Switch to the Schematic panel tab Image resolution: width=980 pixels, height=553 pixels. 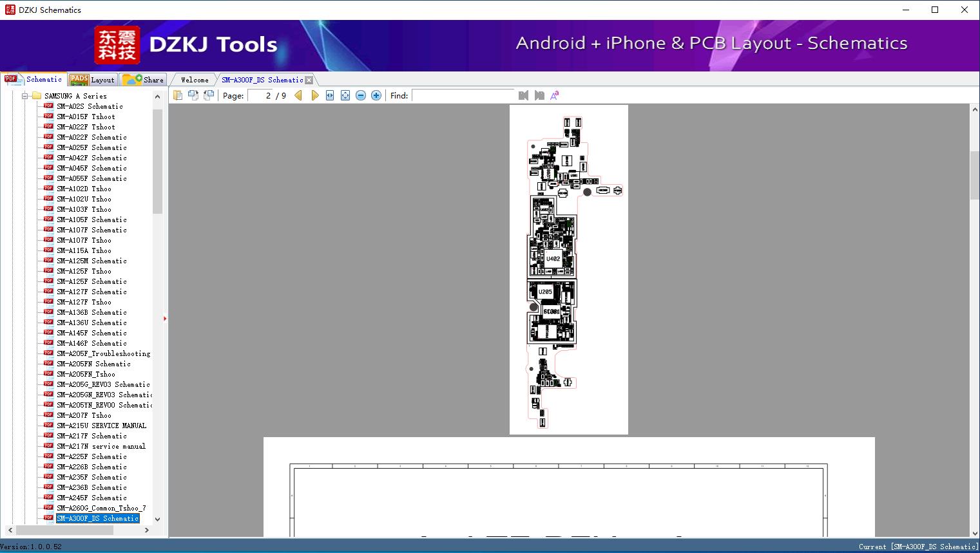click(34, 79)
